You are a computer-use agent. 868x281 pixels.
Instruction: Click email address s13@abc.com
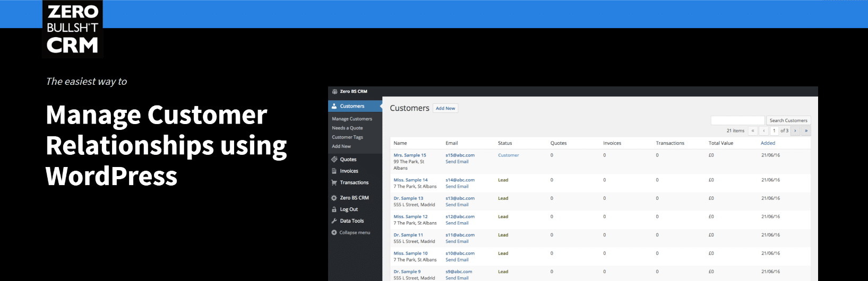click(460, 198)
